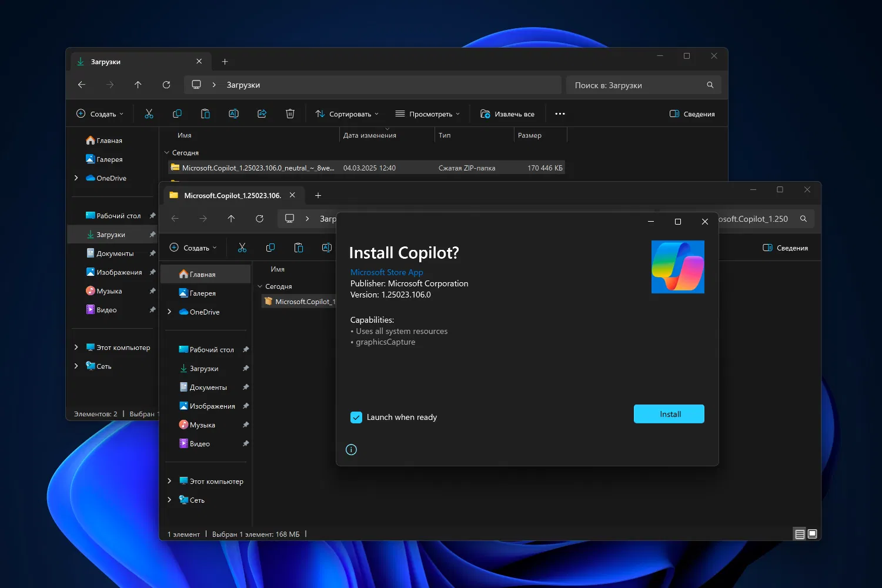Go back in the Загрузки window
The height and width of the screenshot is (588, 882).
pyautogui.click(x=82, y=85)
